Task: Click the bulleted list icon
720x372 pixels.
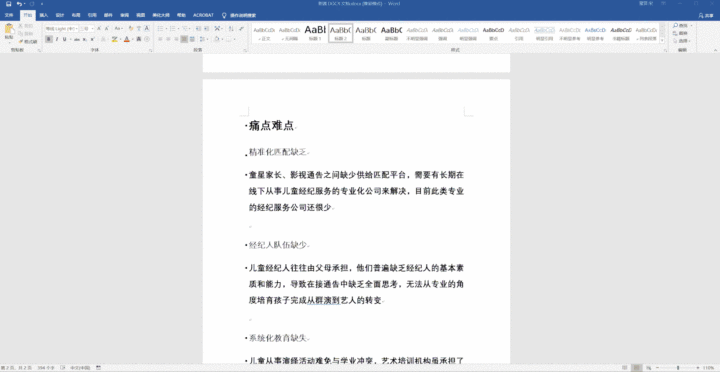Action: tap(161, 28)
